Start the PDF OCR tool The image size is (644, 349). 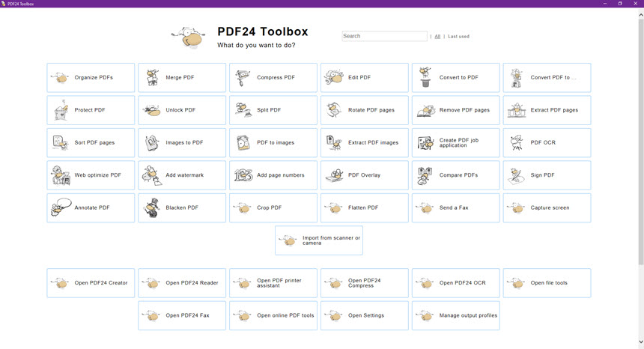[547, 142]
